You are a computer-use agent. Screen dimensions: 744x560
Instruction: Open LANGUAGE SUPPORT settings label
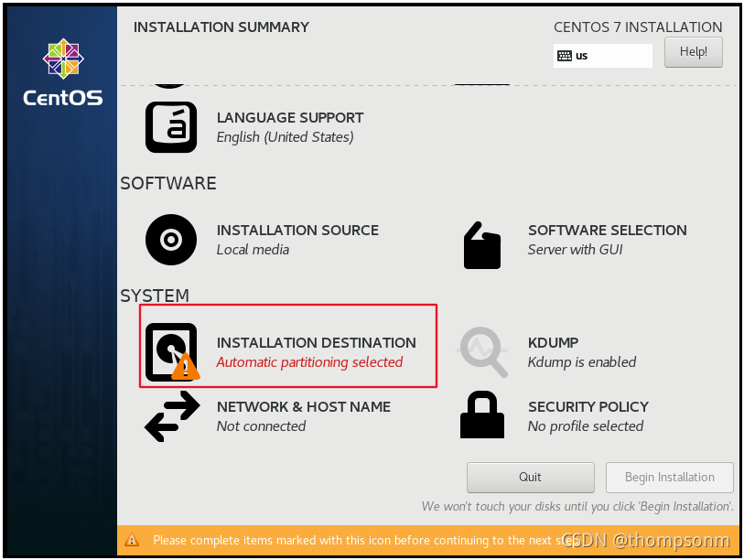[x=290, y=117]
